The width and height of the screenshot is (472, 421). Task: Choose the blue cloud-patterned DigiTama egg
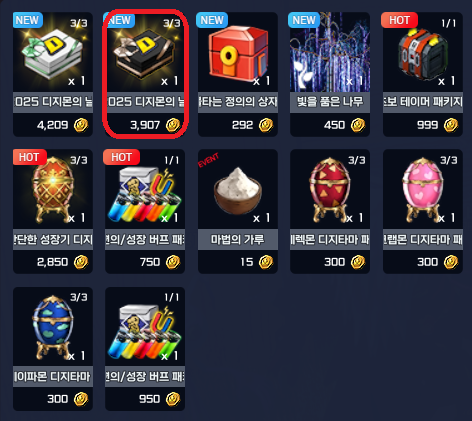(53, 349)
